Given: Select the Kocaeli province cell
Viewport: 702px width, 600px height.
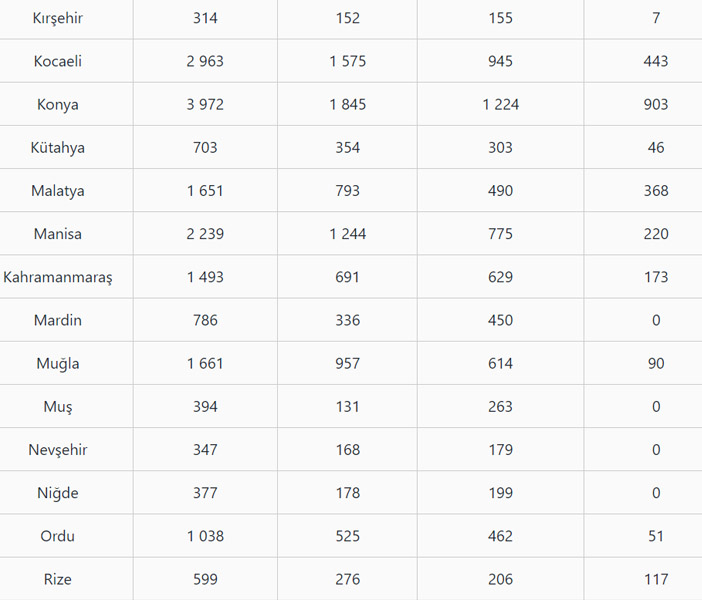Looking at the screenshot, I should click(x=58, y=61).
